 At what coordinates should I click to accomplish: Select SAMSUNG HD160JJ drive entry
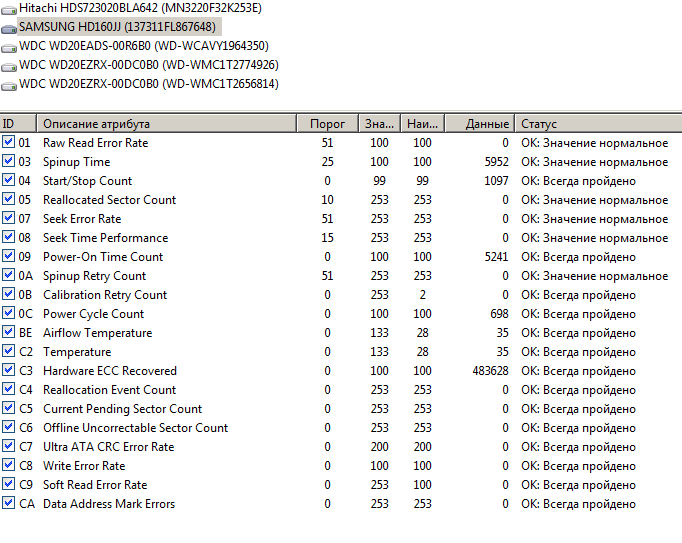pyautogui.click(x=117, y=27)
